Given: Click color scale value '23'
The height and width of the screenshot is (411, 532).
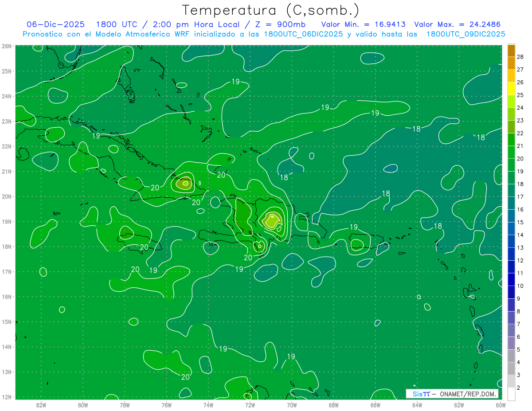Looking at the screenshot, I should (x=520, y=121).
